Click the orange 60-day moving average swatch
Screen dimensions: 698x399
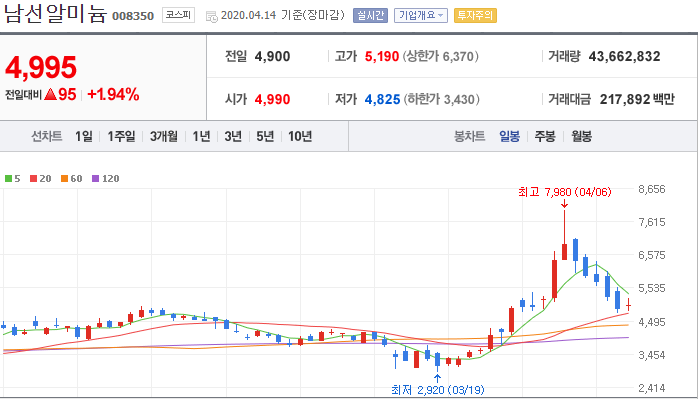coord(65,179)
